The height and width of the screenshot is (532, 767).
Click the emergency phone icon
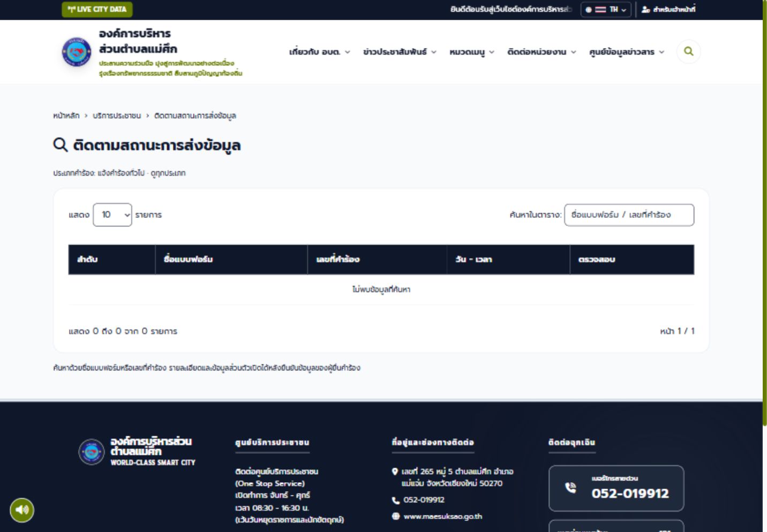[570, 488]
